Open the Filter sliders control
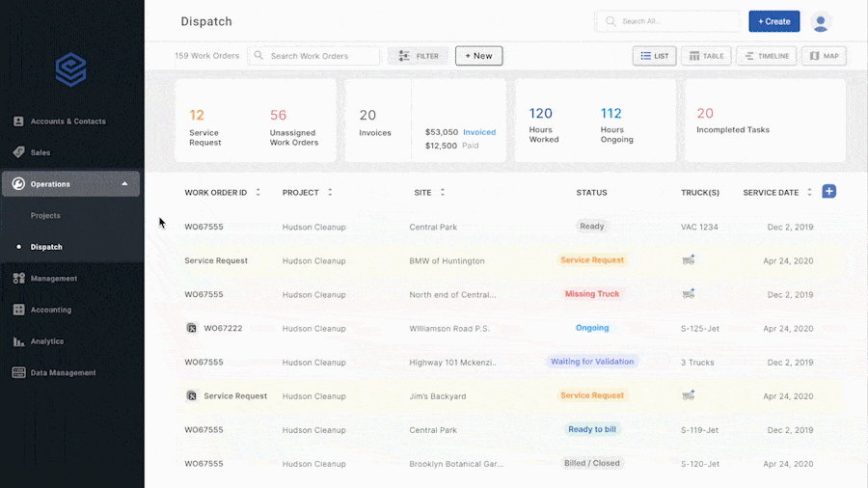868x488 pixels. coord(418,56)
